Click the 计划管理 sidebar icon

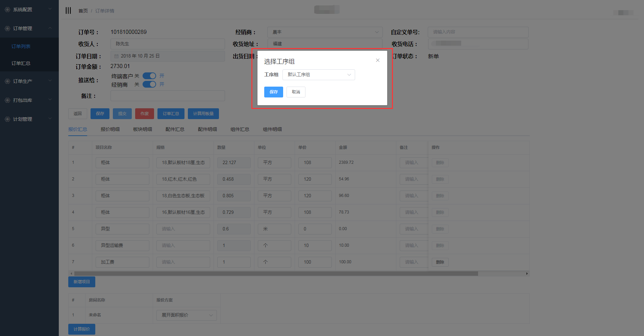[x=7, y=119]
